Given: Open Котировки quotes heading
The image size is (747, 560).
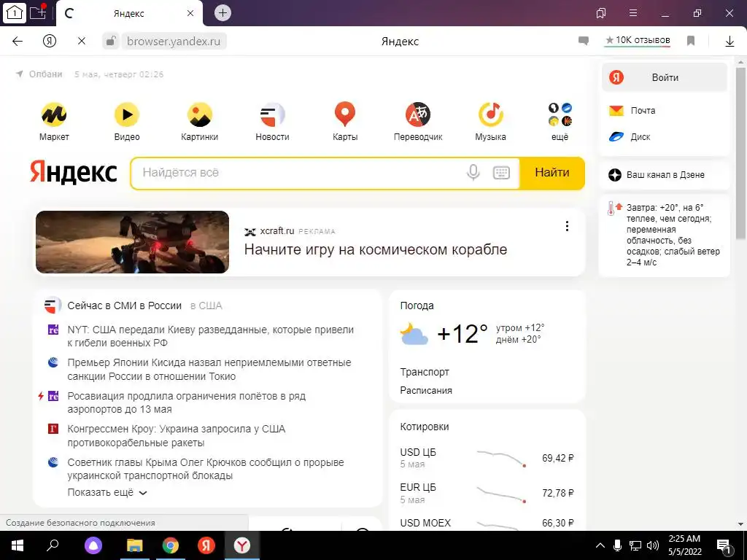Looking at the screenshot, I should (425, 427).
